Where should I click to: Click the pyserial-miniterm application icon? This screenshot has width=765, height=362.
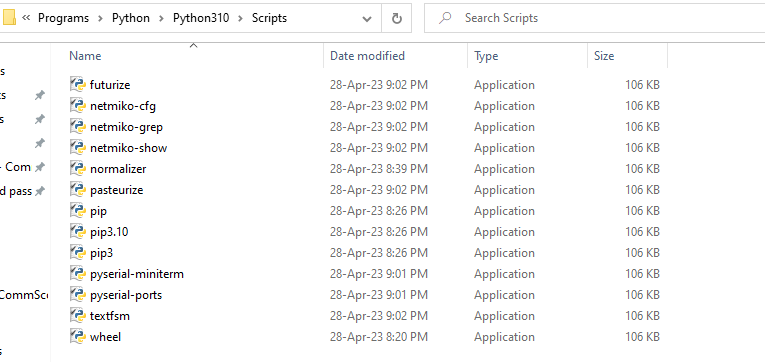pos(78,274)
